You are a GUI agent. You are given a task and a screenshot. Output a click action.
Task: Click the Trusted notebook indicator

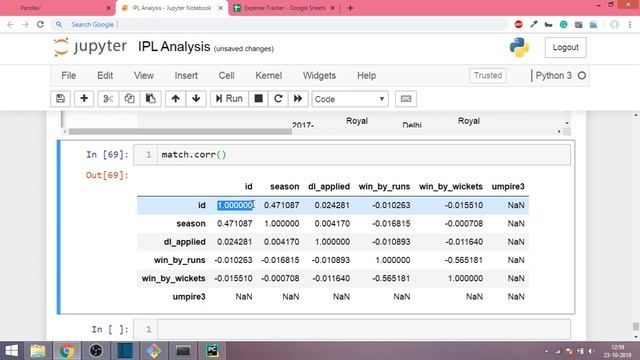(x=488, y=76)
